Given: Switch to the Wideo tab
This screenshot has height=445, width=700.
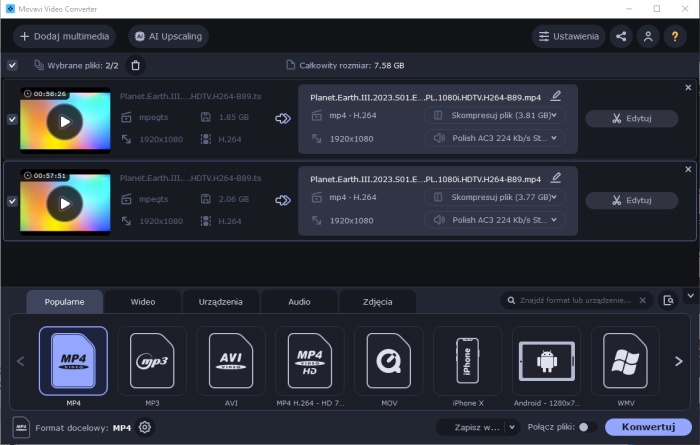Looking at the screenshot, I should 143,302.
